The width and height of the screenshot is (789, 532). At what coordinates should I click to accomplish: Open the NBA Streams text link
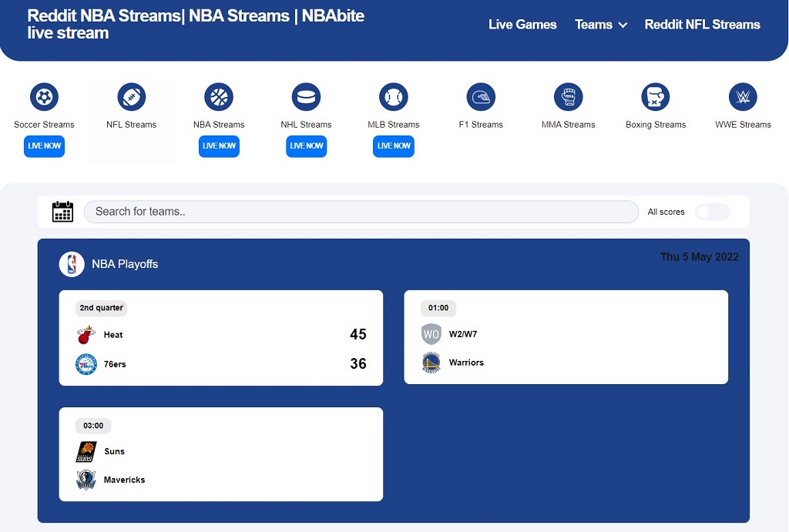tap(219, 125)
